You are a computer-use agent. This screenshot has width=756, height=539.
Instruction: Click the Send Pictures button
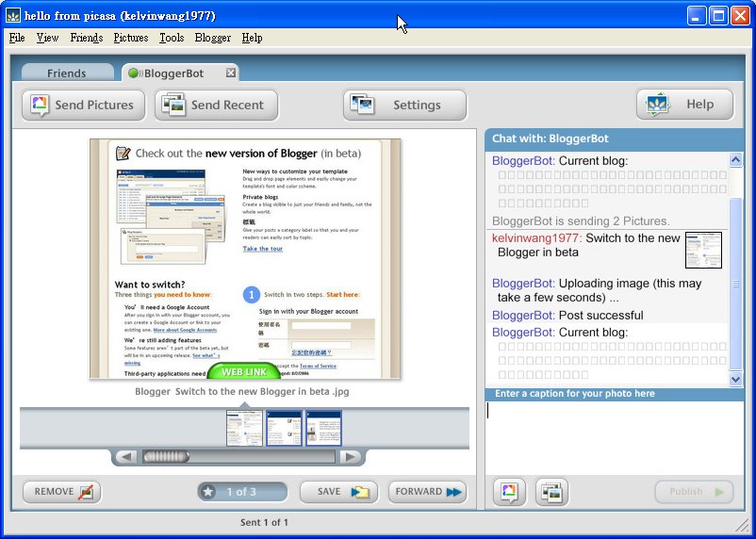pyautogui.click(x=83, y=105)
